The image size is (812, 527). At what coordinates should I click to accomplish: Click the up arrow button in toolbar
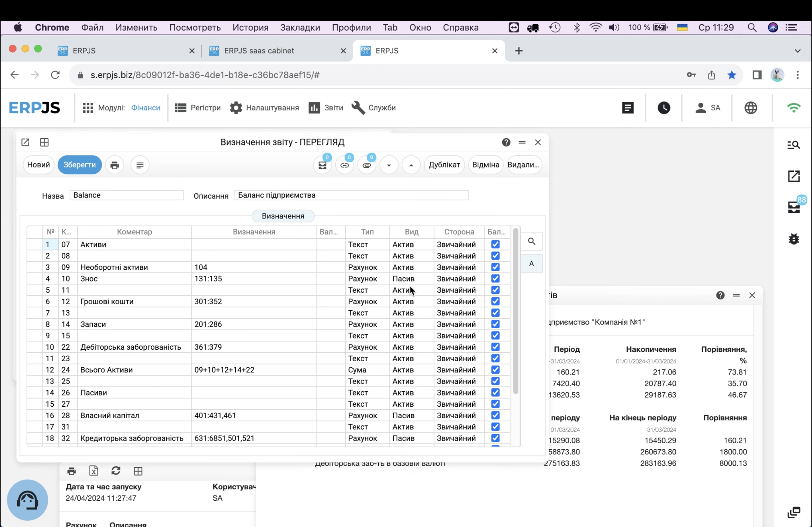(411, 165)
